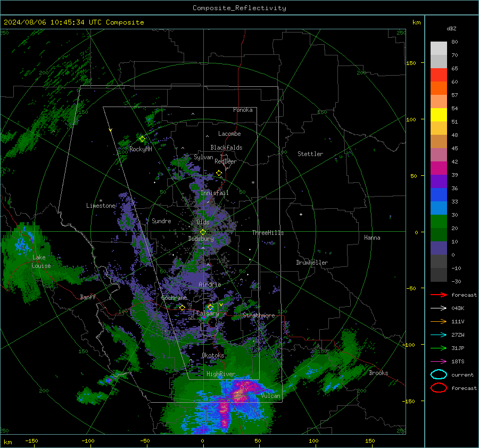Click the Okotoks label
Viewport: 479px width, 448px height.
click(x=213, y=355)
